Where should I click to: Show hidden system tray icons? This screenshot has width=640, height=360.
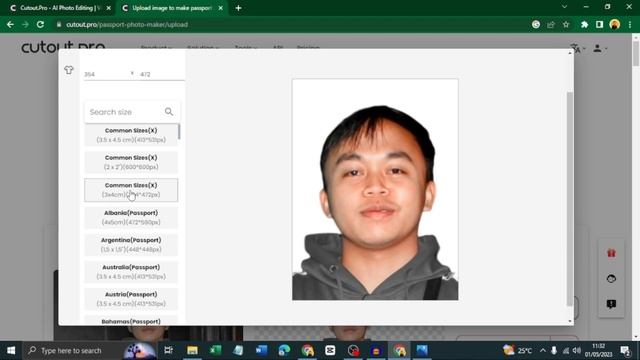(x=543, y=351)
